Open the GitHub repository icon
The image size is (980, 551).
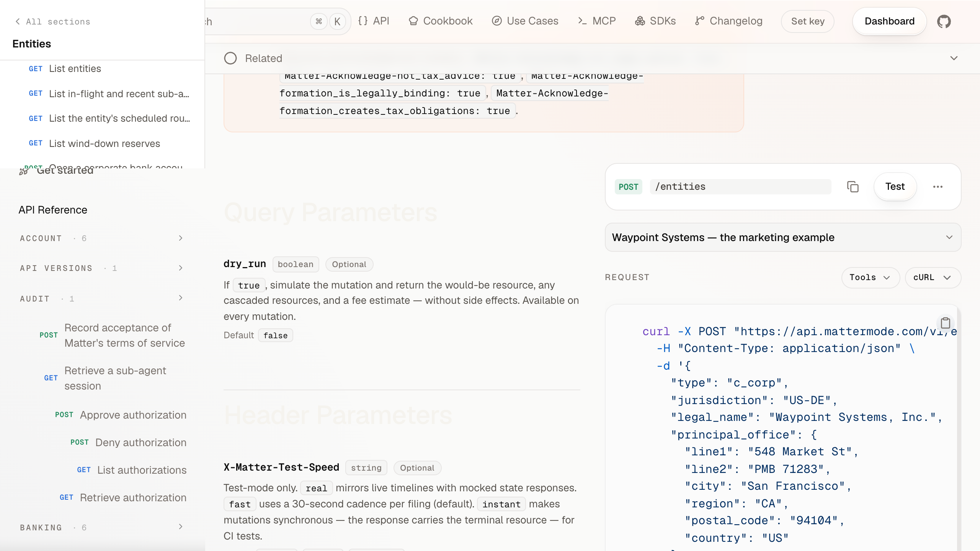coord(944,21)
